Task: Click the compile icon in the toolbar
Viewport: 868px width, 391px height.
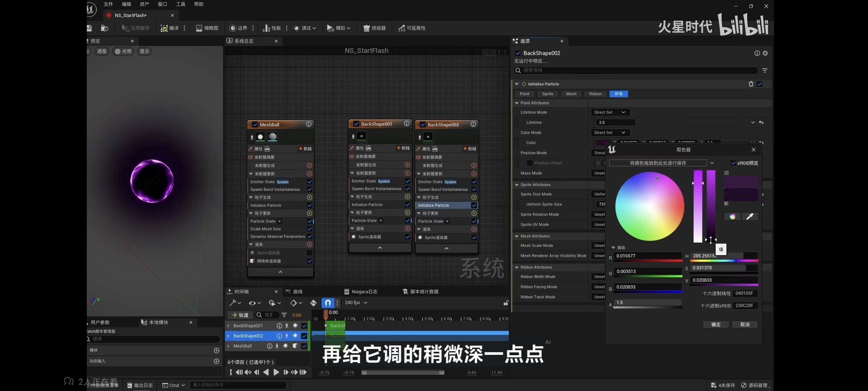Action: pyautogui.click(x=164, y=28)
